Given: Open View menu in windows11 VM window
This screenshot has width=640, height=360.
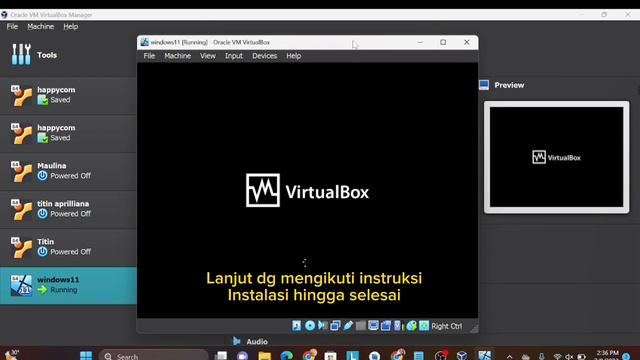Looking at the screenshot, I should coord(208,56).
